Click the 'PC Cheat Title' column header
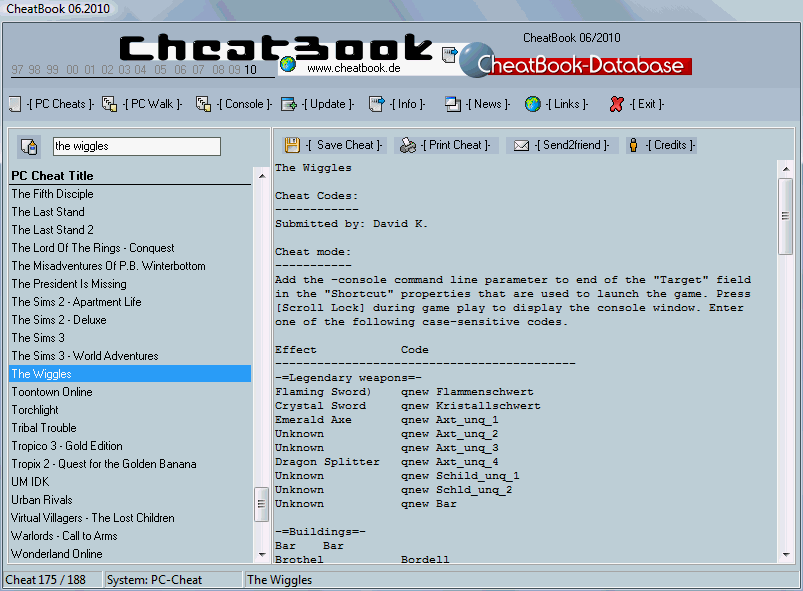This screenshot has width=803, height=591. point(52,176)
